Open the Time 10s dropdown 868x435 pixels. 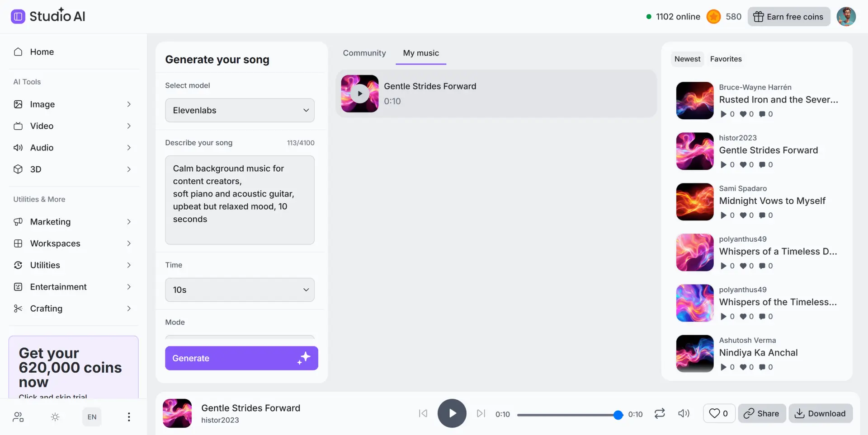pyautogui.click(x=240, y=290)
